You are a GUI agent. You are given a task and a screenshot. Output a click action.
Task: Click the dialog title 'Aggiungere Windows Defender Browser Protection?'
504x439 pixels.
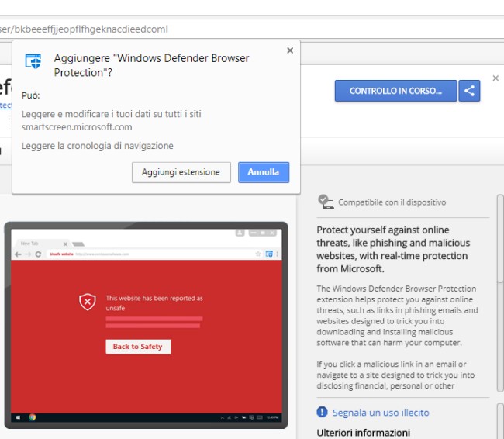pyautogui.click(x=151, y=65)
